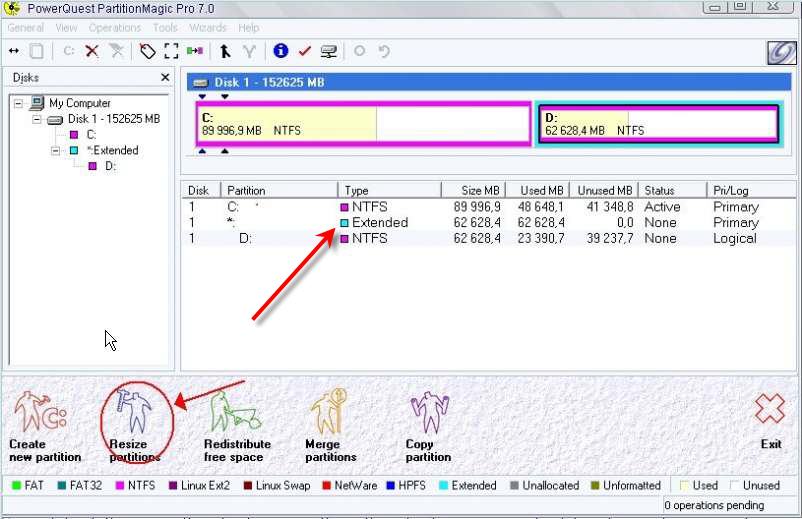Click the grayed circle Apply changes icon
This screenshot has width=802, height=519.
coord(360,51)
